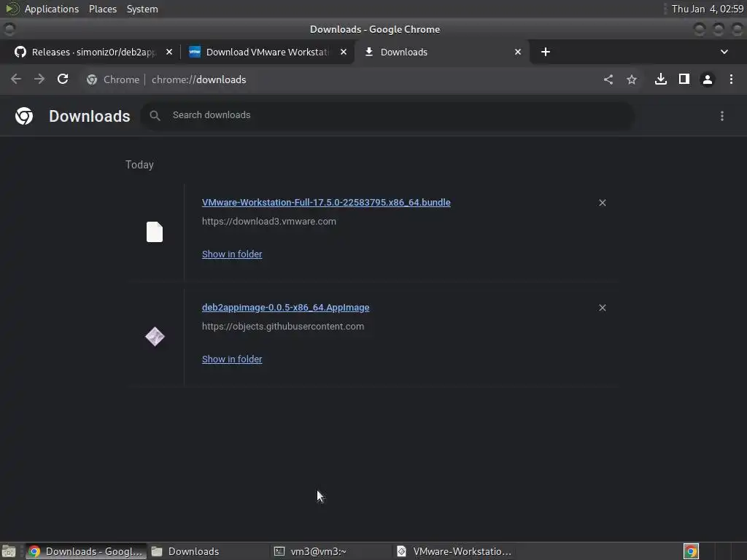Open a new tab with plus button
Image resolution: width=747 pixels, height=560 pixels.
point(546,52)
